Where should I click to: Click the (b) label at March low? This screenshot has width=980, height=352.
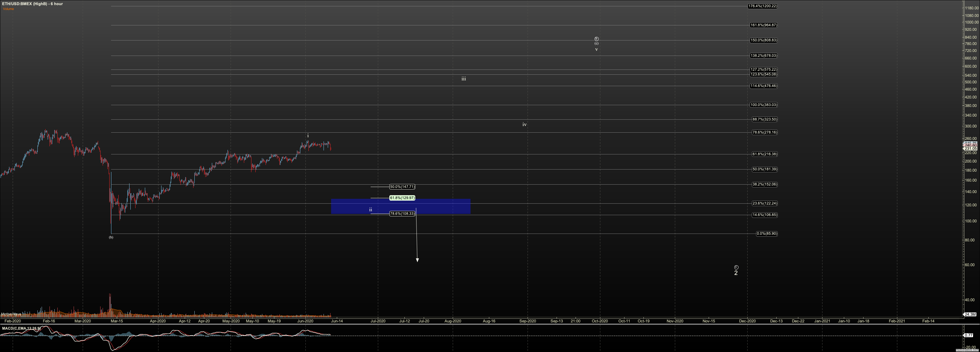(x=111, y=237)
